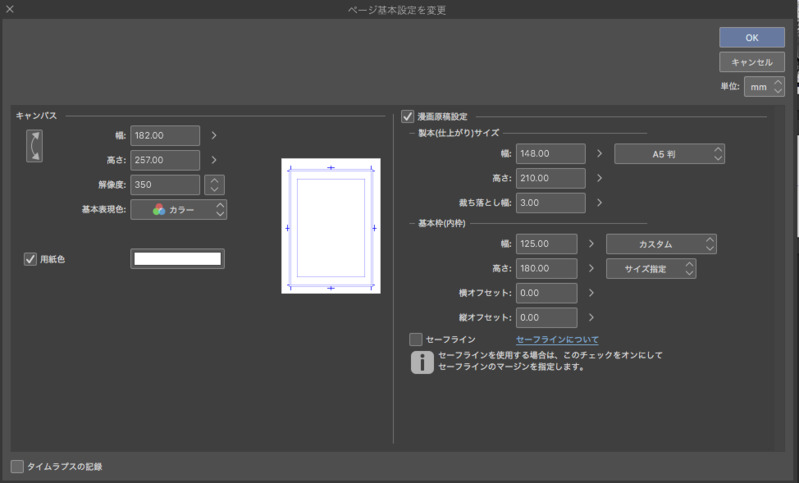Viewport: 799px width, 483px height.
Task: Open the 基本表現色 カラー dropdown
Action: [178, 209]
